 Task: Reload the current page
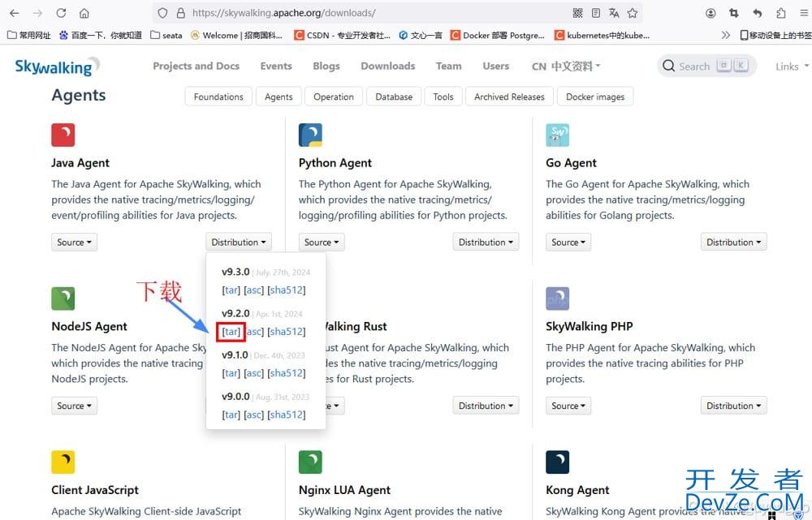coord(61,13)
